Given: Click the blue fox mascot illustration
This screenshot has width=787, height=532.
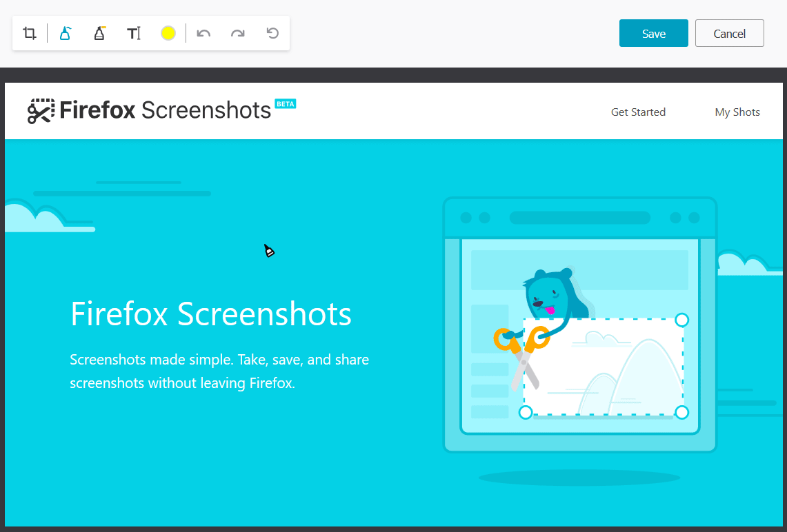Looking at the screenshot, I should [x=555, y=296].
